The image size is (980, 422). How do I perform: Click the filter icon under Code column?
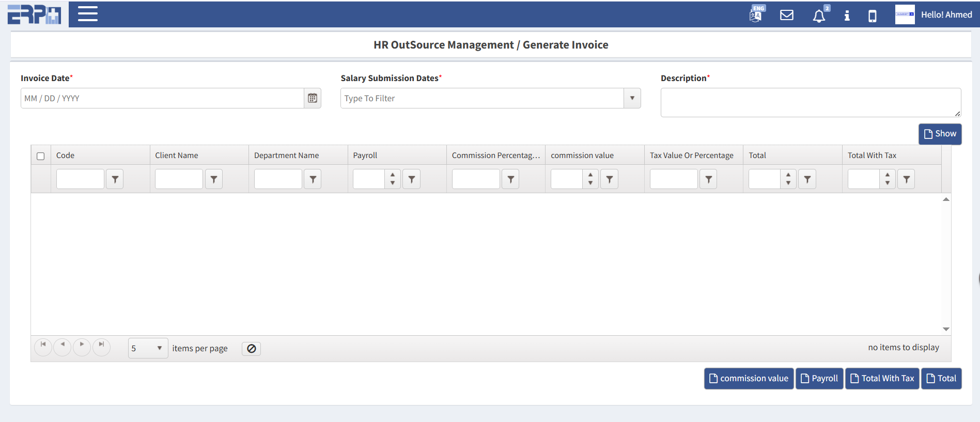(115, 179)
